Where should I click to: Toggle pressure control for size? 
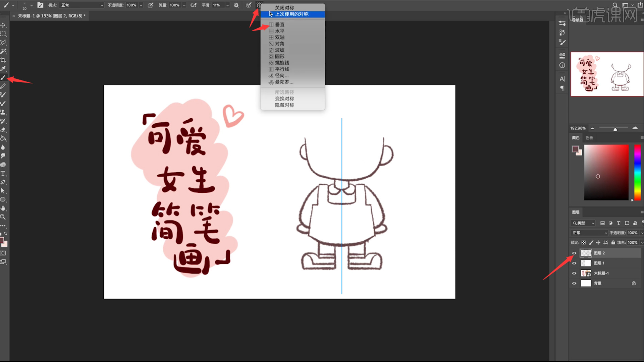click(x=249, y=5)
